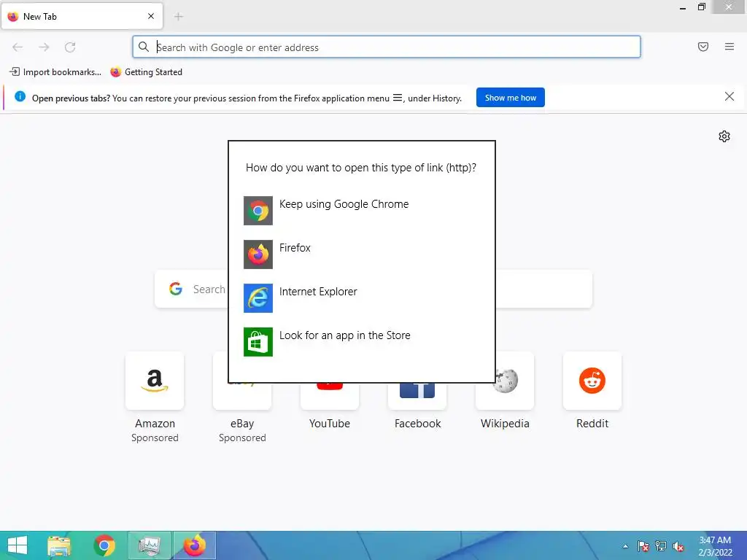Screen dimensions: 747x560
Task: Focus the Search with Google address bar
Action: [387, 47]
